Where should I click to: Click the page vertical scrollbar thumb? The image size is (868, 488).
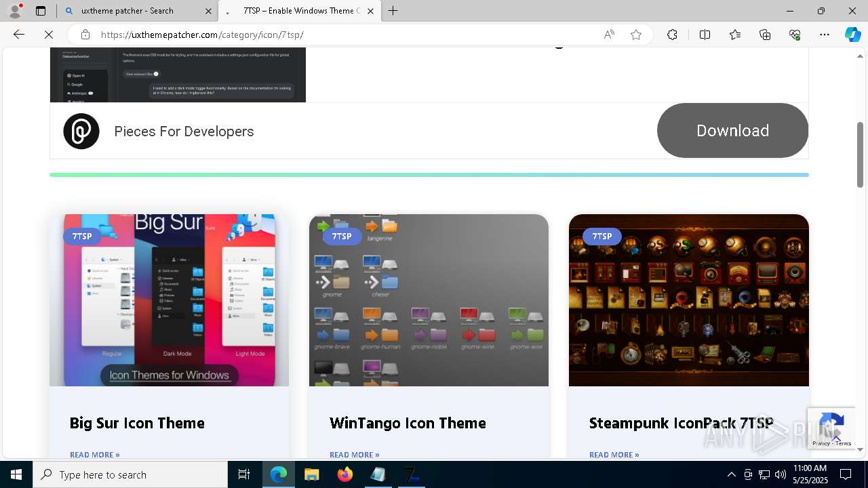861,155
